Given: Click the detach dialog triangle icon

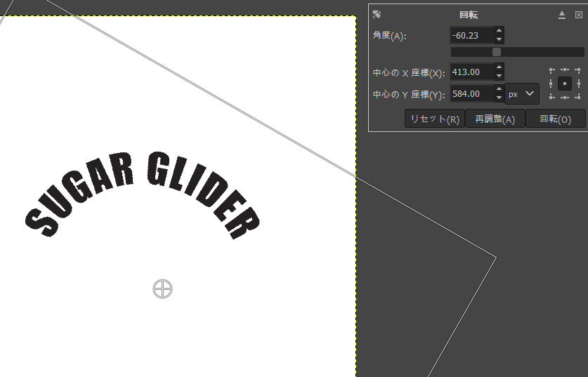Looking at the screenshot, I should point(562,14).
